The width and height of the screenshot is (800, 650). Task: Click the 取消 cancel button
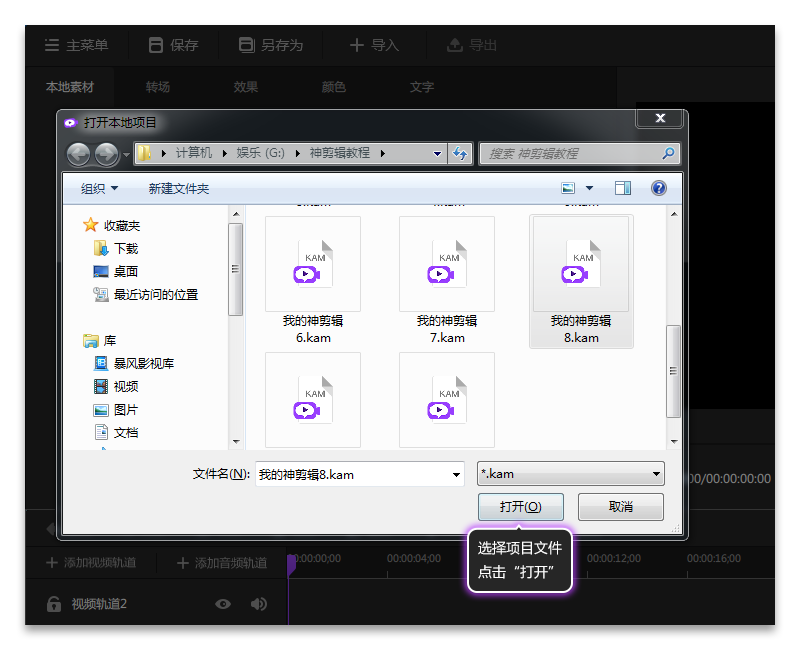click(x=620, y=507)
